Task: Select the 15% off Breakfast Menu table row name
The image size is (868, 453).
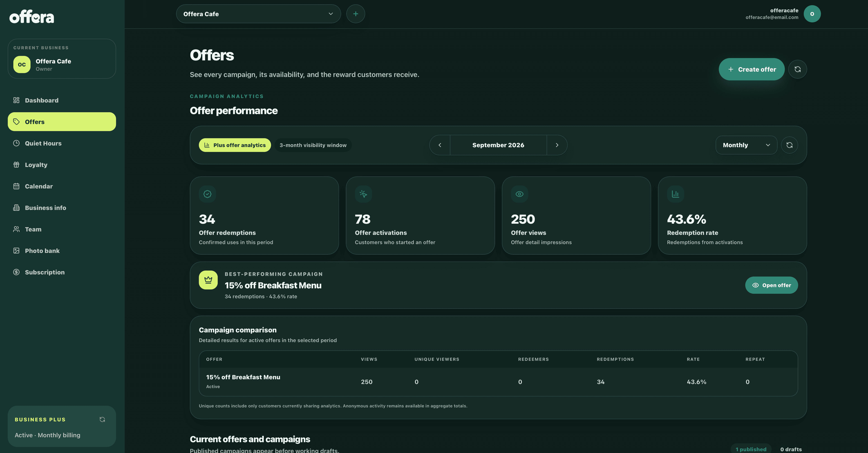Action: (243, 377)
